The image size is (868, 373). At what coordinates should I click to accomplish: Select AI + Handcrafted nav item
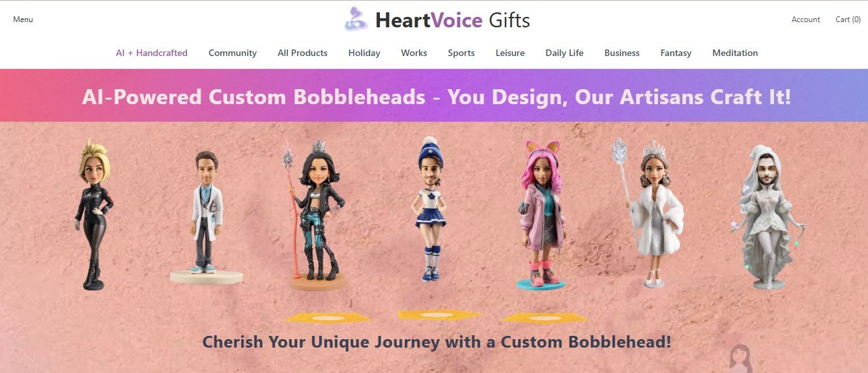152,53
